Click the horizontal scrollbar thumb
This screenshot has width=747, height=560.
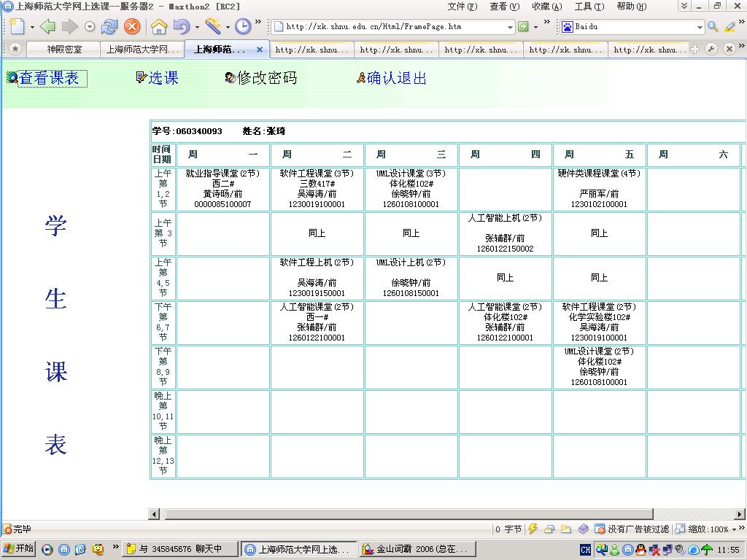point(409,514)
